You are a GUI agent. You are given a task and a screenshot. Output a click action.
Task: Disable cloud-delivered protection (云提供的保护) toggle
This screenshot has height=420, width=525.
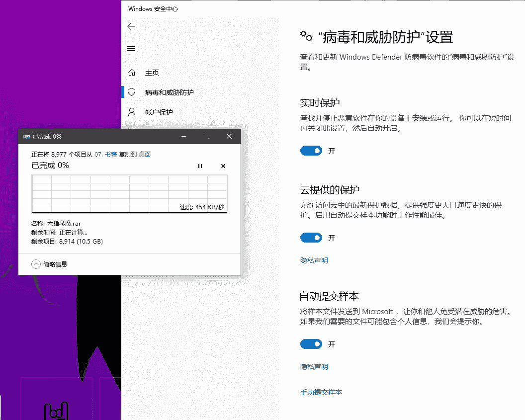coord(311,238)
